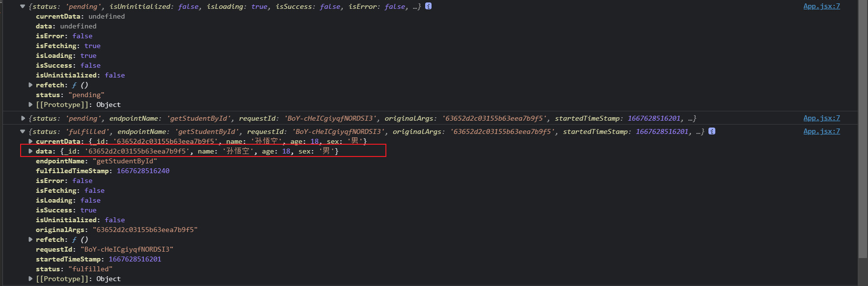Image resolution: width=868 pixels, height=286 pixels.
Task: Expand the highlighted data property row
Action: pos(30,151)
